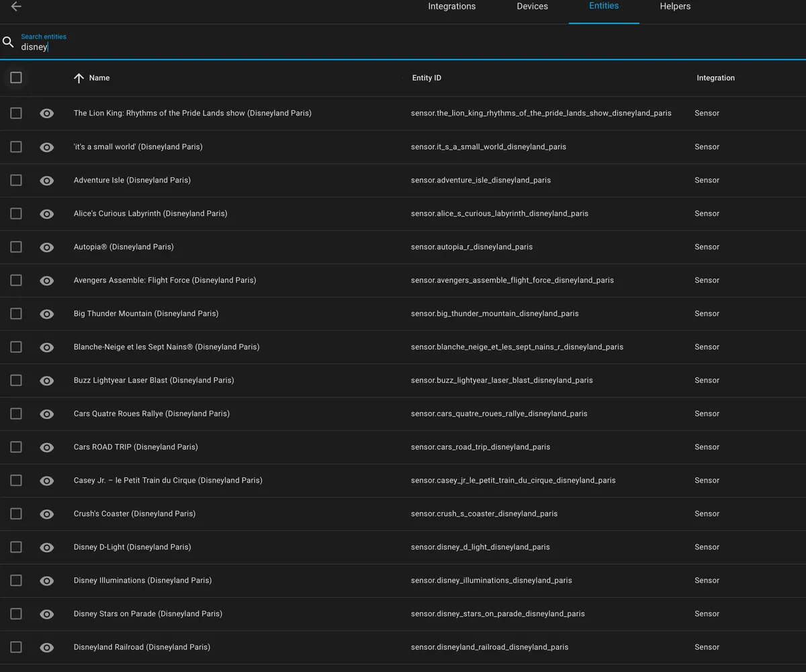The height and width of the screenshot is (672, 806).
Task: Click Cars ROAD TRIP (Disneyland Paris) name
Action: pos(136,447)
